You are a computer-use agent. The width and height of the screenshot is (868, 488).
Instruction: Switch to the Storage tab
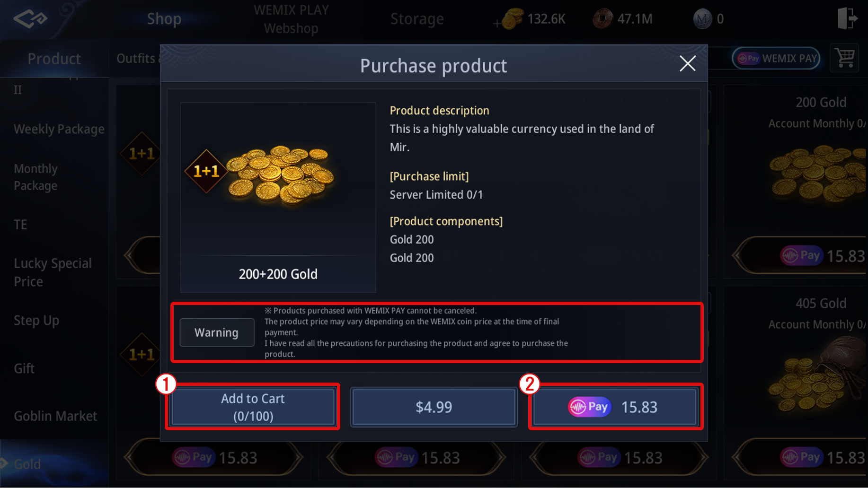(416, 19)
